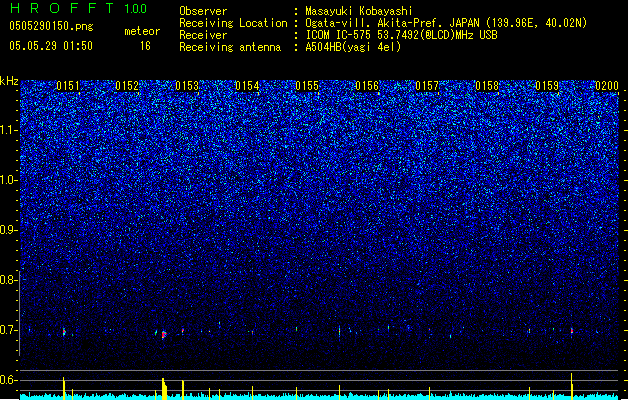Click the 0159 time marker
The height and width of the screenshot is (400, 629).
pos(547,86)
